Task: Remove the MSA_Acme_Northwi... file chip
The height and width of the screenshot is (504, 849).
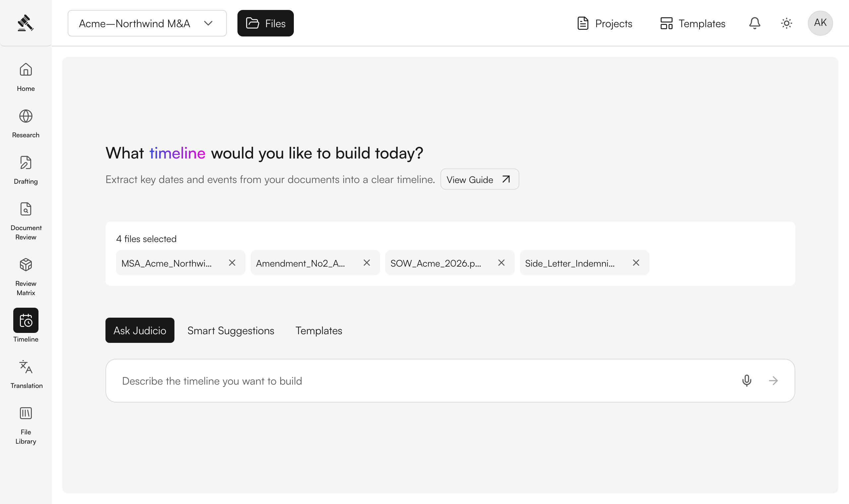Action: click(232, 263)
